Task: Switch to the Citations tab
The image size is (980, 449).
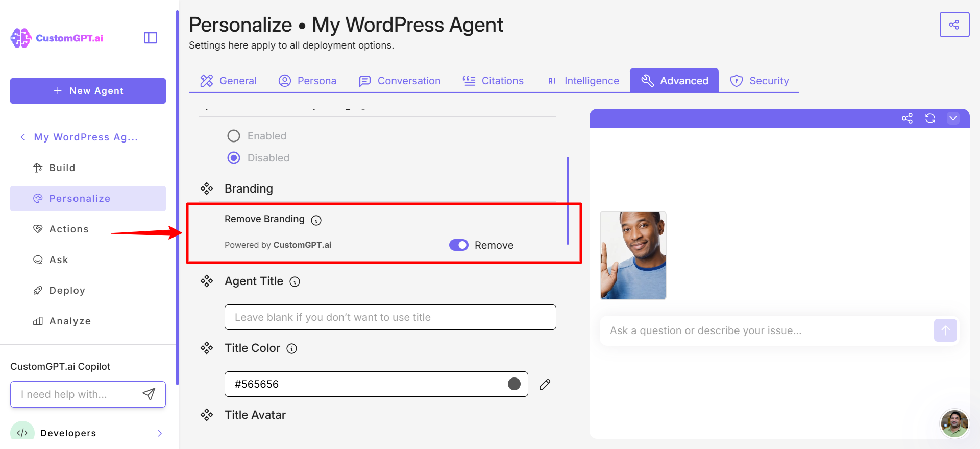Action: 493,81
